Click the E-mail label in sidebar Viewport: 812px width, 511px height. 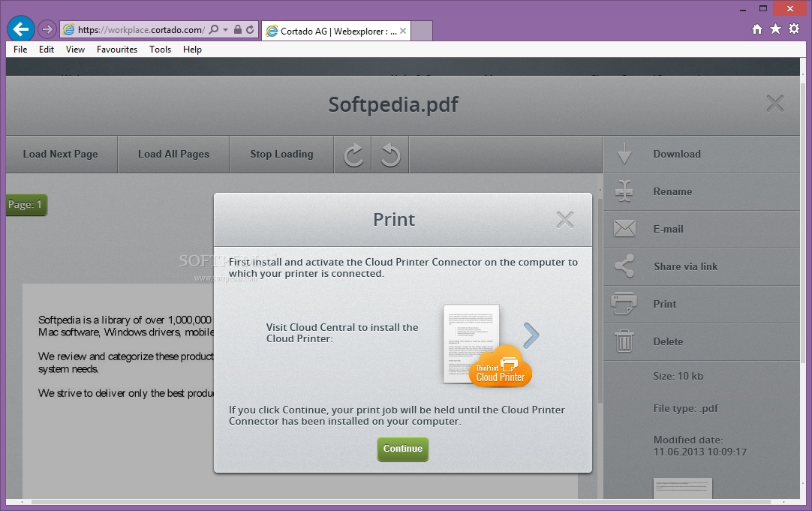pos(668,229)
